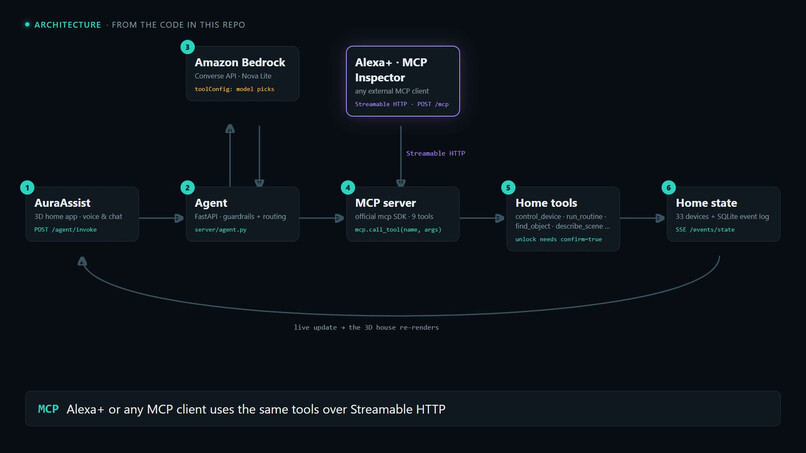Click the purple 'Streamable HTTP' arrow label
The height and width of the screenshot is (453, 806).
click(435, 153)
